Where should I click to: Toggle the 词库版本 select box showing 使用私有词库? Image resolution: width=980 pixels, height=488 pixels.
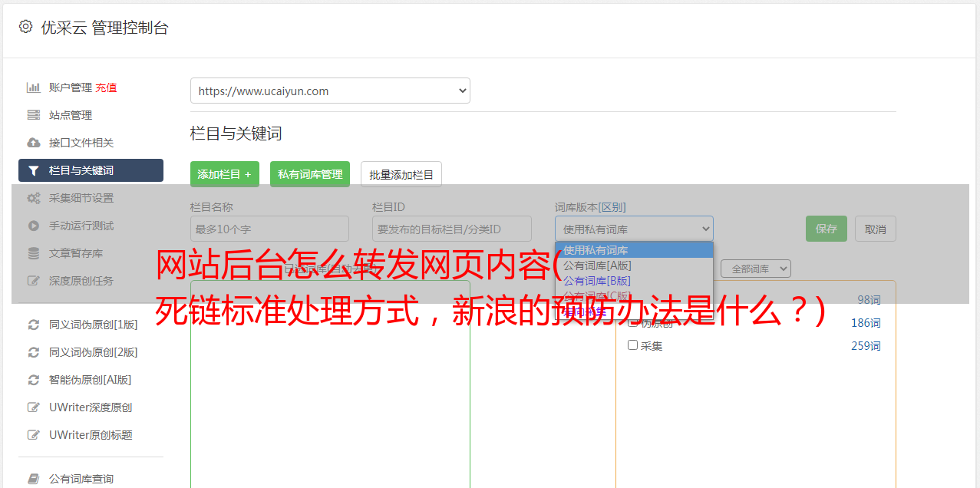point(634,229)
